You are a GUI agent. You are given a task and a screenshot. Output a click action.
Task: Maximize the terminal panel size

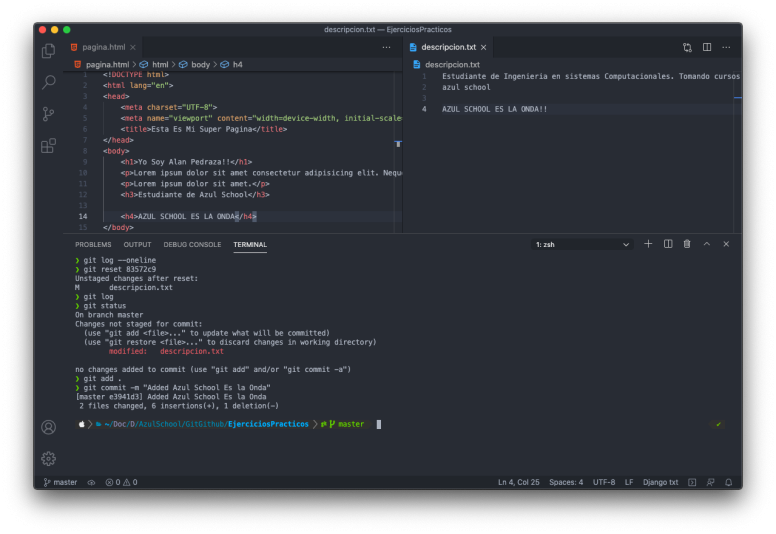(707, 244)
